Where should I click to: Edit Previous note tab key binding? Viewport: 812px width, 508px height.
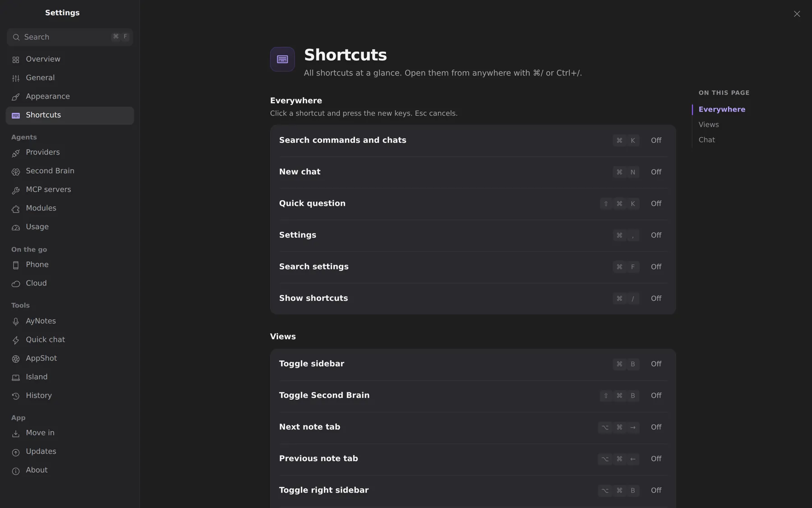pos(618,459)
